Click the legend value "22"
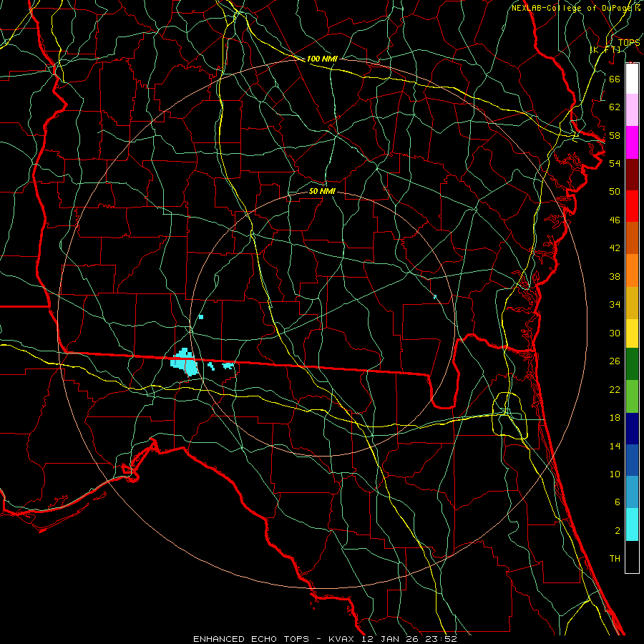644x644 pixels. pyautogui.click(x=615, y=389)
